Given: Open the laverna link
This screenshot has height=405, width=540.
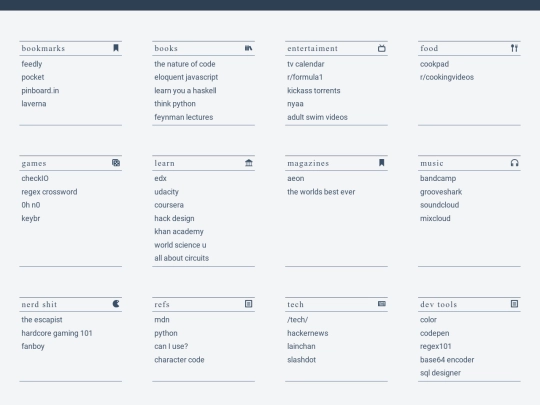Looking at the screenshot, I should pyautogui.click(x=34, y=104).
